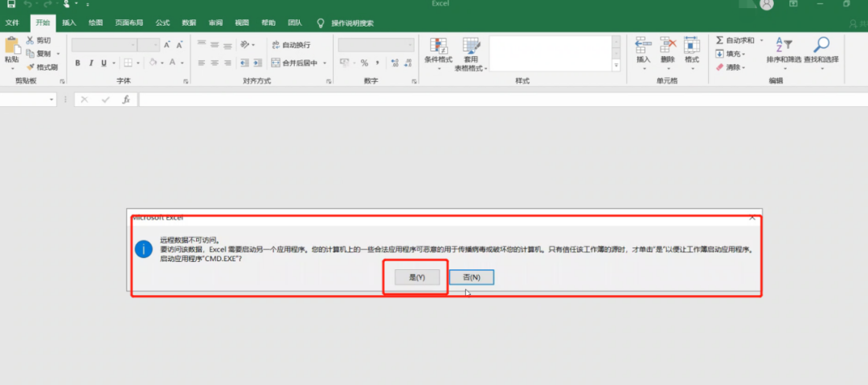This screenshot has width=868, height=385.
Task: Open the Font dialog launcher
Action: 186,81
